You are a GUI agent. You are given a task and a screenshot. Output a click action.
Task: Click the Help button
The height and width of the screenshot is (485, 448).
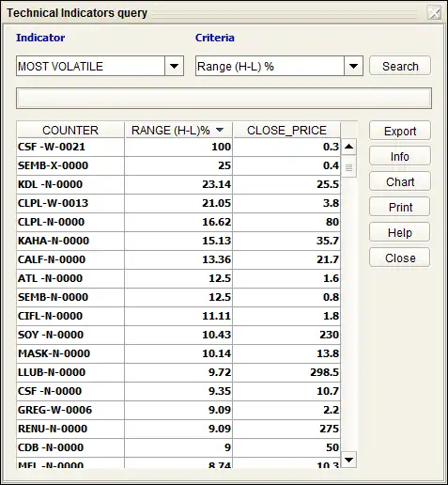click(400, 232)
